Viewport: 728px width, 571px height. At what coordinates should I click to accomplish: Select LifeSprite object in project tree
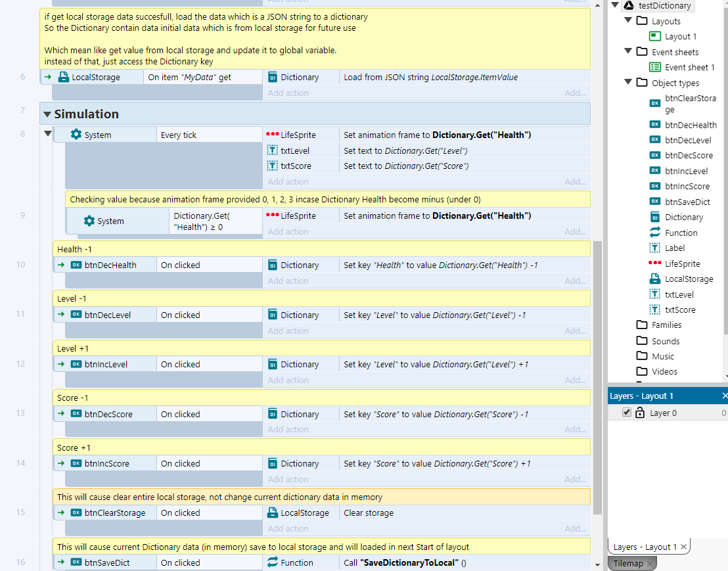pos(682,263)
